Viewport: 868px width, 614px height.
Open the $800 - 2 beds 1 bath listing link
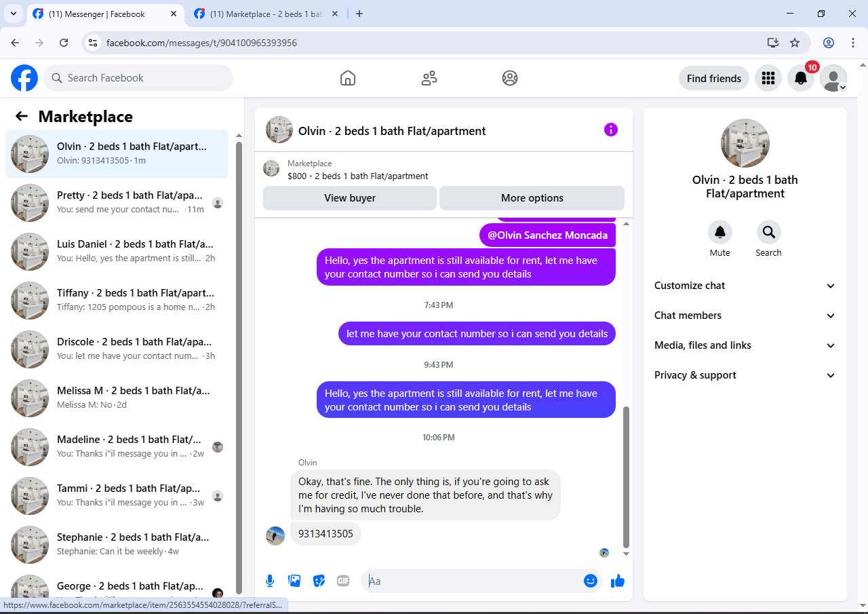(358, 176)
